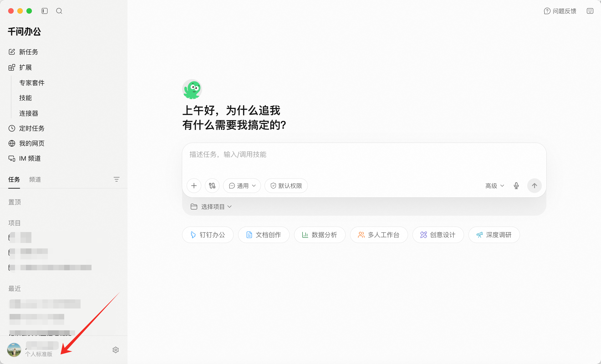Open 我的网页 in sidebar
Screen dimensions: 601x364
(27, 143)
